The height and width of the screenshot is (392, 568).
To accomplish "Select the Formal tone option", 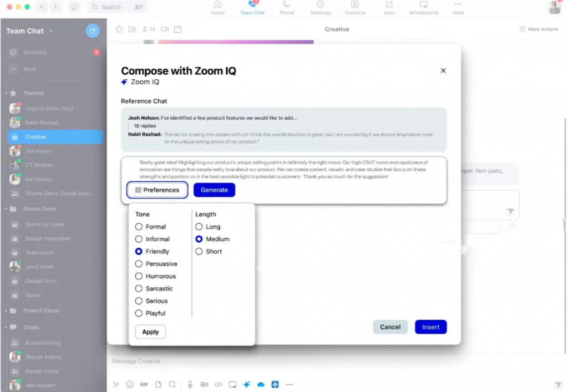I will tap(139, 227).
